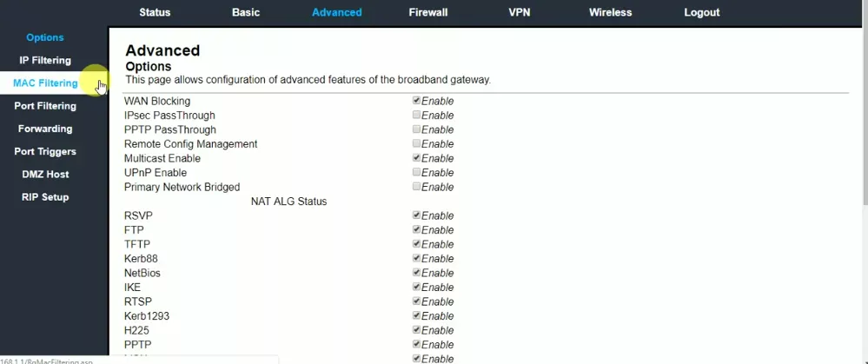Disable Multicast Enable checkbox
Image resolution: width=868 pixels, height=364 pixels.
417,158
